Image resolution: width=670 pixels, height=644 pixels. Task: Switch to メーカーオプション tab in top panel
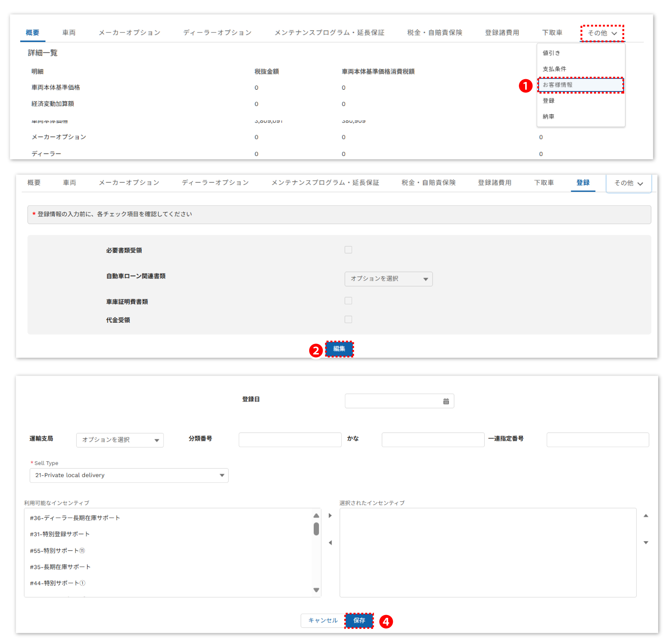[x=129, y=33]
